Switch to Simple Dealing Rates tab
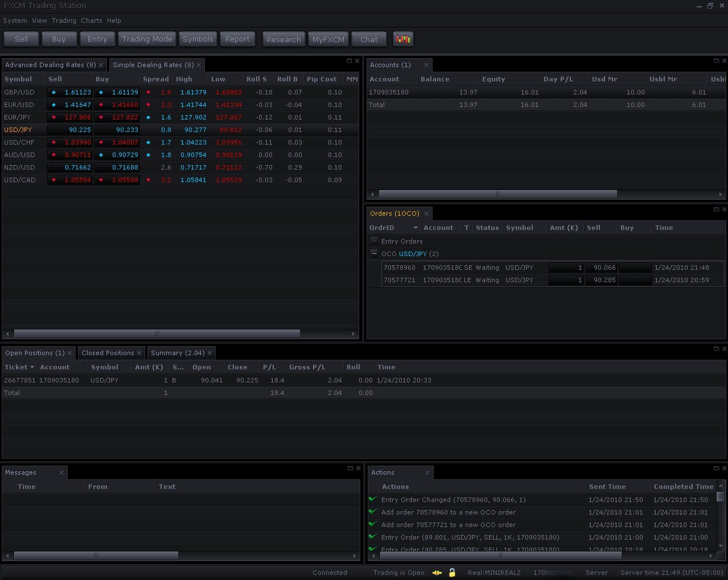Screen dimensions: 728x580 coord(153,65)
